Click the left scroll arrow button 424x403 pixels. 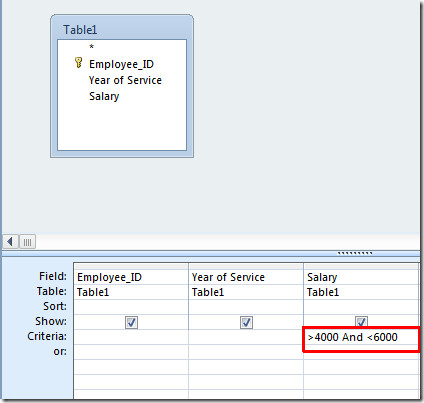click(x=10, y=242)
